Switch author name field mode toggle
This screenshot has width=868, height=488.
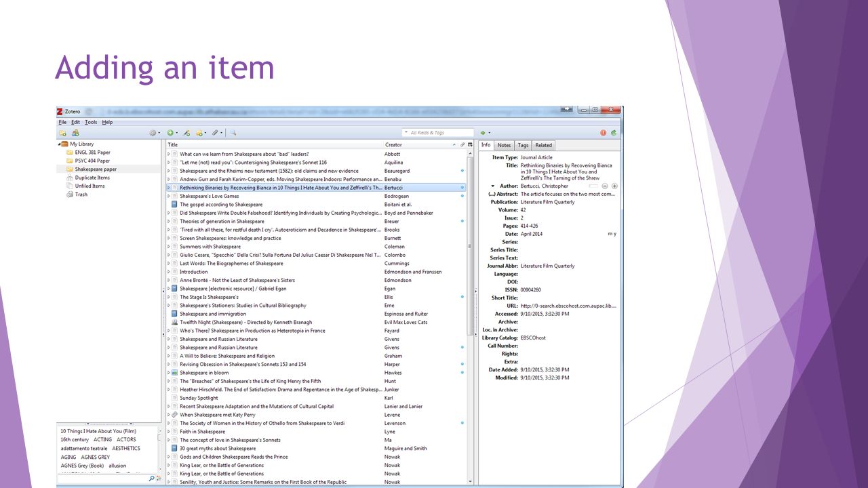coord(593,186)
